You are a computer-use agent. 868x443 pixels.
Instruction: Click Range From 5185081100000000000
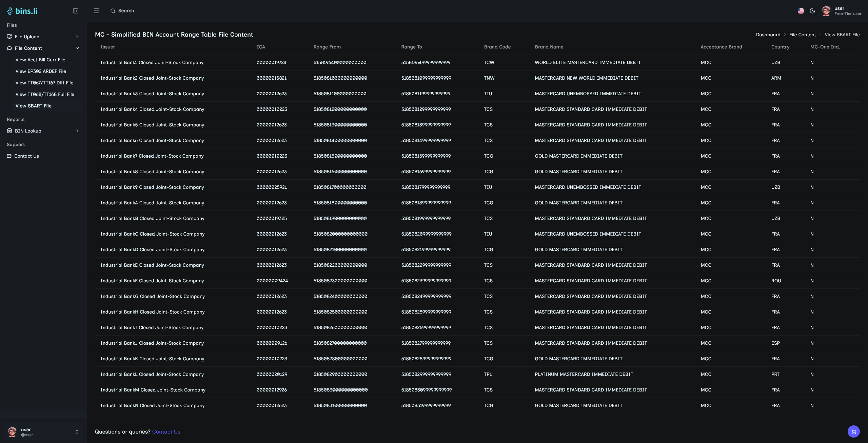tap(340, 94)
